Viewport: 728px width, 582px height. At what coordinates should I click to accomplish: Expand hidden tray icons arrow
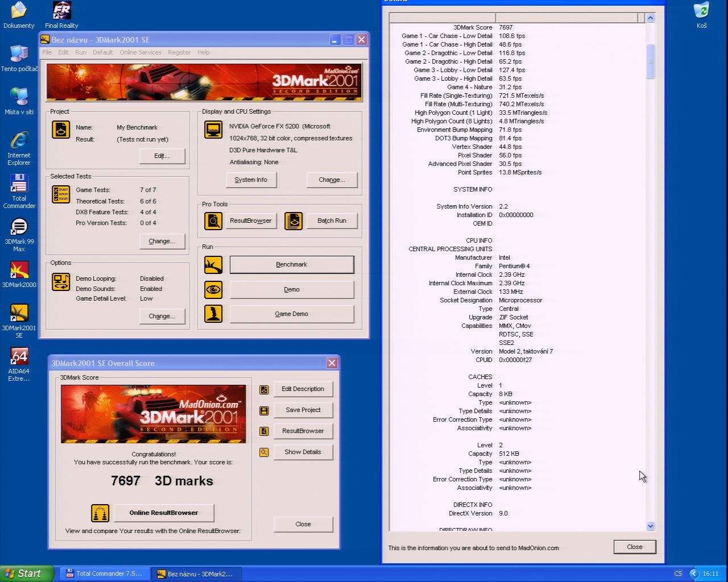click(693, 574)
